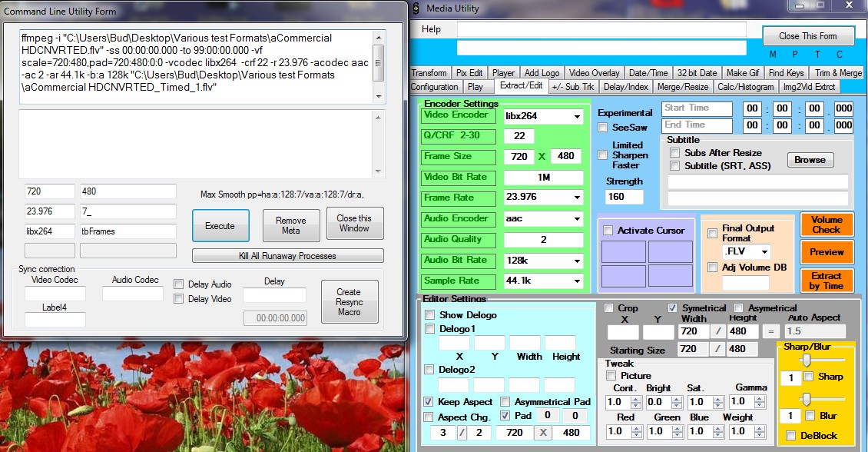868x452 pixels.
Task: Enable Asymmetrical Pad checkbox
Action: click(x=505, y=401)
